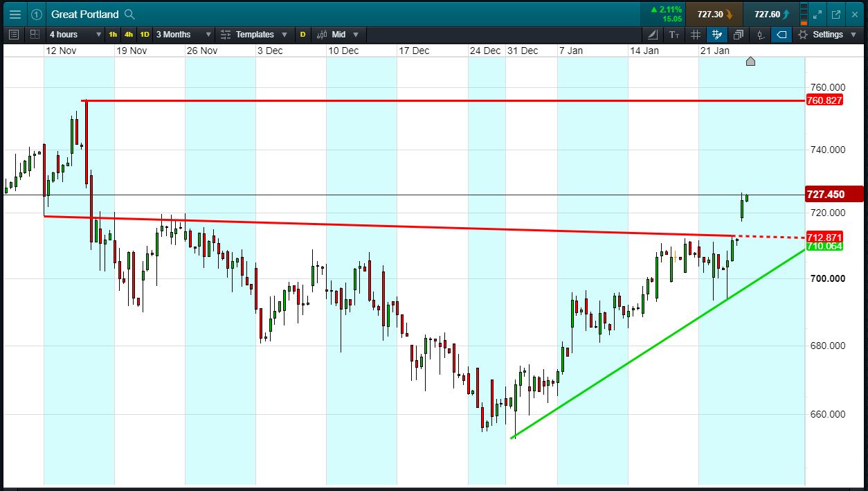Toggle the grid lines display
This screenshot has height=491, width=868.
(696, 35)
